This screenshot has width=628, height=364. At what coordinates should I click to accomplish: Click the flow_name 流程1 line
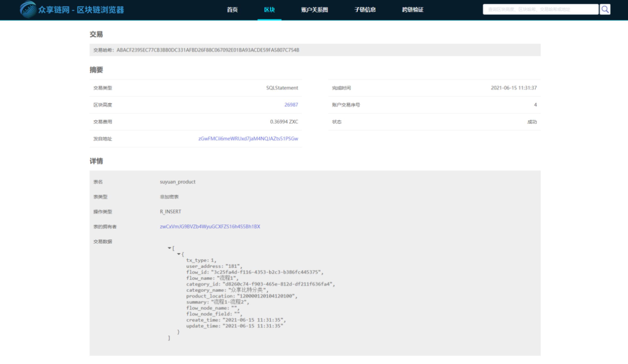(x=212, y=278)
